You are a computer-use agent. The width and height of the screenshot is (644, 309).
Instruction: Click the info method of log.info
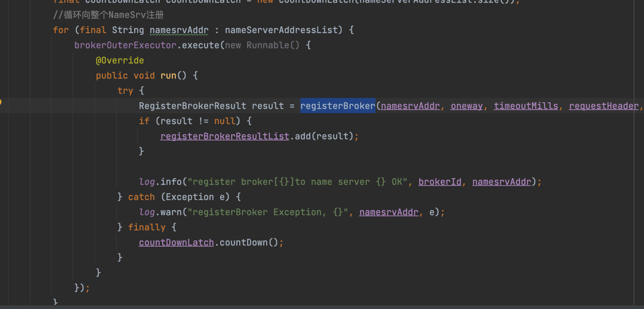pos(171,182)
